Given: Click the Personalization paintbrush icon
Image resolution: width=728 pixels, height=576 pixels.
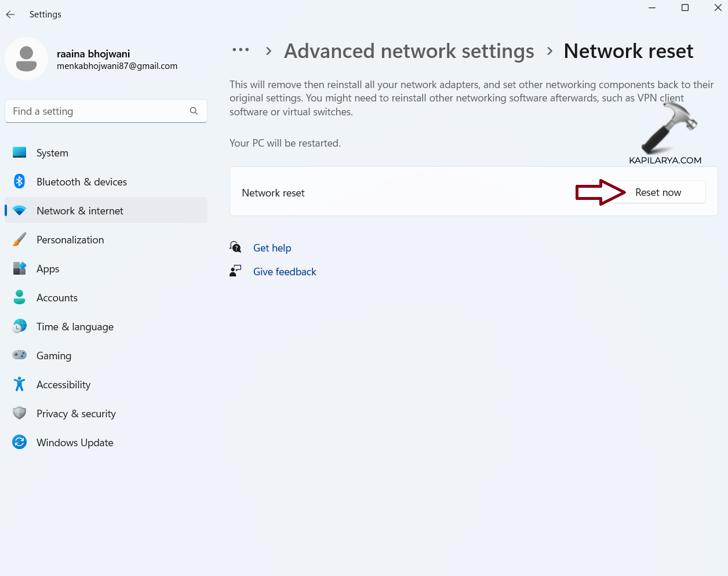Looking at the screenshot, I should pyautogui.click(x=19, y=239).
